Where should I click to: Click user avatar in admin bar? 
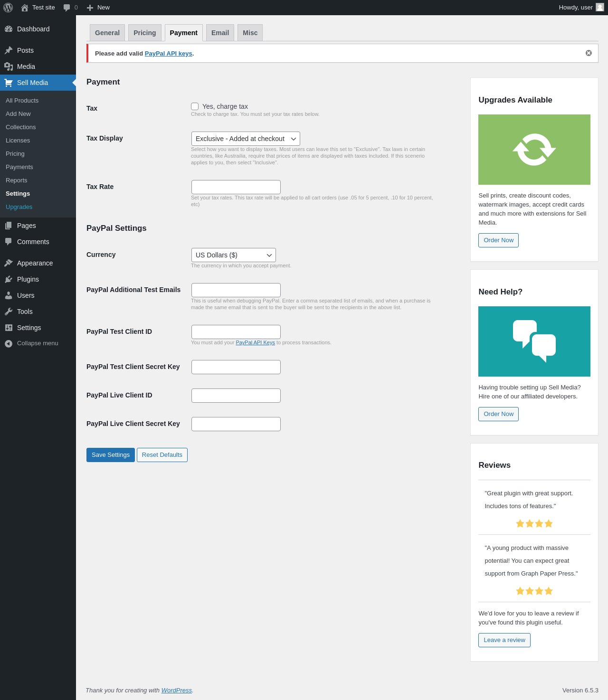pyautogui.click(x=600, y=7)
